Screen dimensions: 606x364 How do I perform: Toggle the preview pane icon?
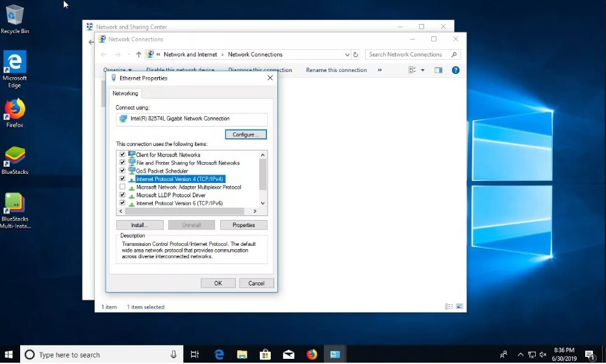[438, 70]
